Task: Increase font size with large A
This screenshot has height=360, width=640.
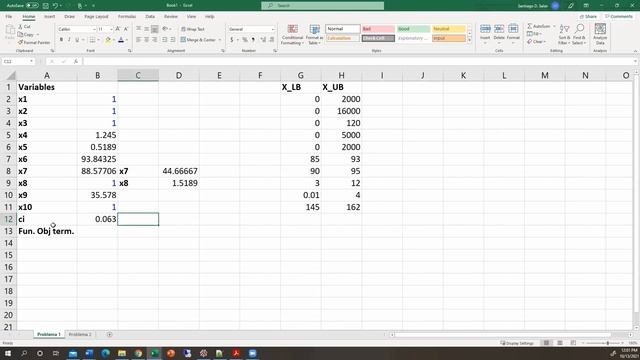Action: pos(118,29)
